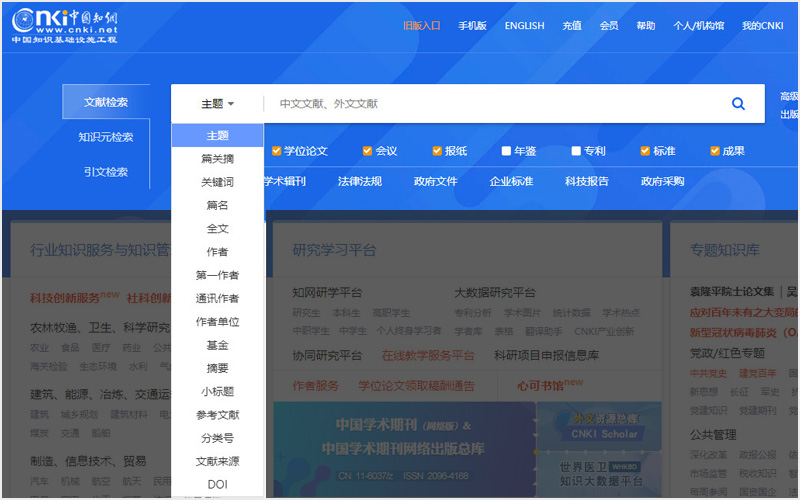800x500 pixels.
Task: Select the 法律法规 database
Action: click(360, 181)
